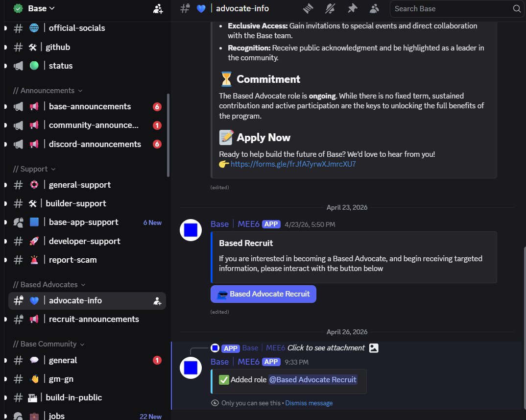
Task: Click @Based Advocate Recruit role mention
Action: (x=312, y=380)
